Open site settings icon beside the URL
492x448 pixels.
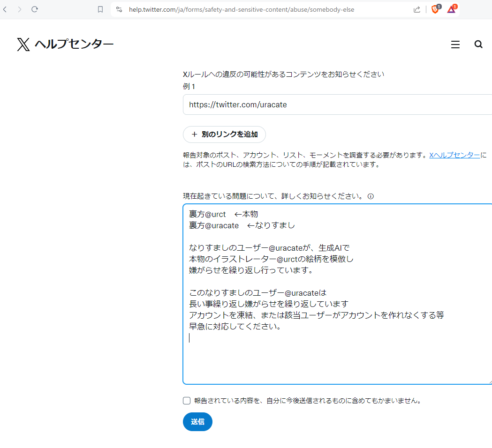point(119,9)
